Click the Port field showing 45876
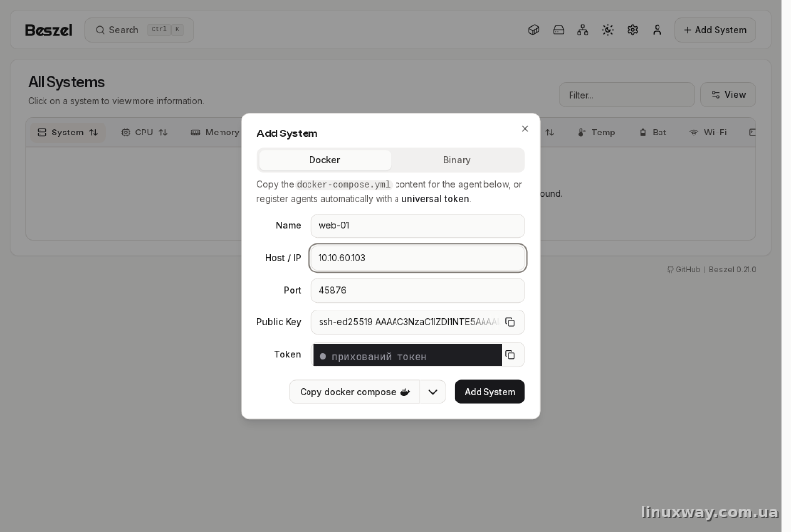Viewport: 791px width, 532px height. (417, 291)
